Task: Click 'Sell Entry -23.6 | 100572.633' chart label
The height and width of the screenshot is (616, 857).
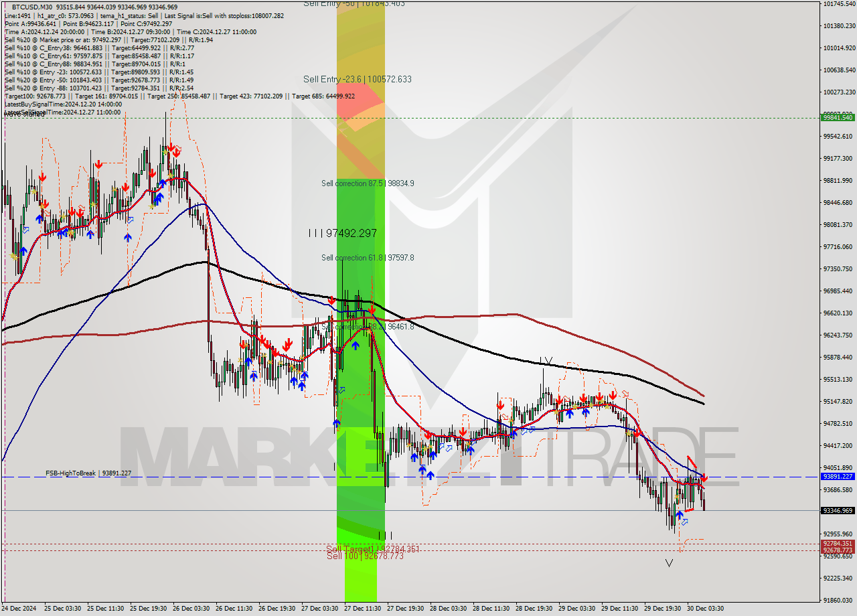Action: (358, 79)
